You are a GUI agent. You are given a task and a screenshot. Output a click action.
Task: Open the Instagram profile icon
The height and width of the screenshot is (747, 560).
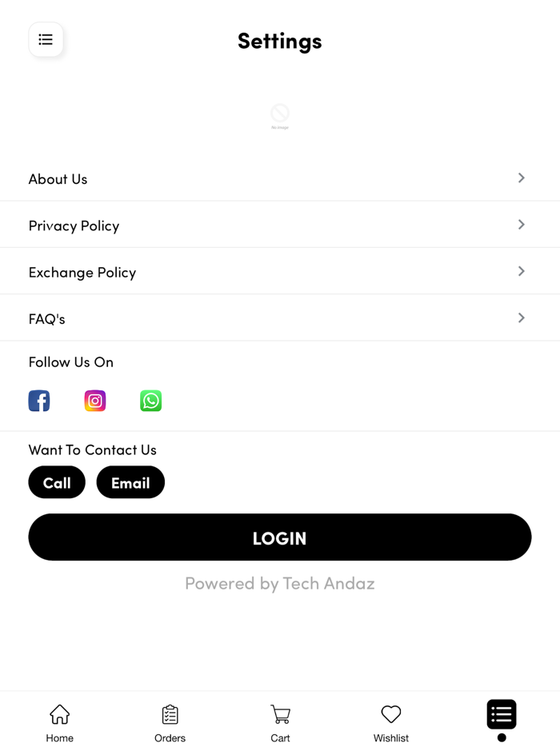pyautogui.click(x=95, y=401)
